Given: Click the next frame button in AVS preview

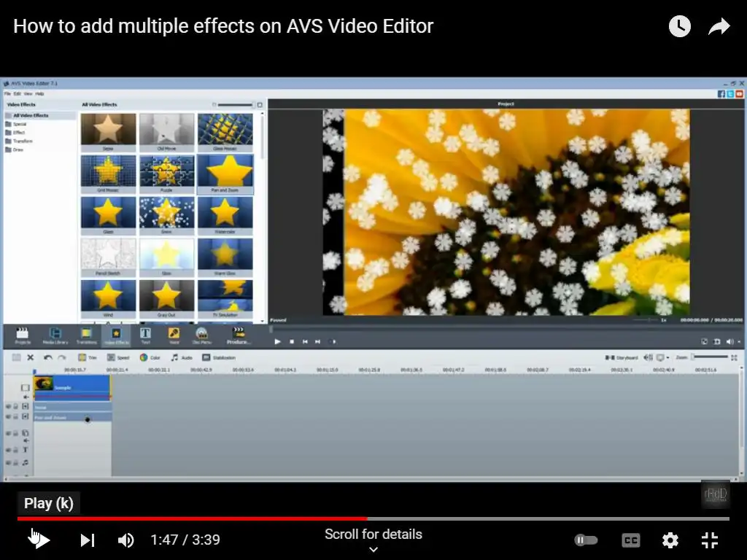Looking at the screenshot, I should coord(318,341).
